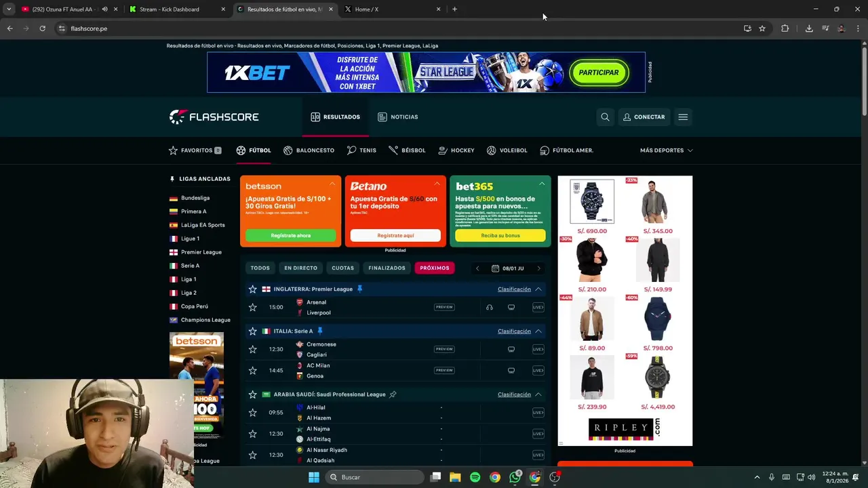Go to previous day arrow
The height and width of the screenshot is (488, 868).
(x=477, y=268)
